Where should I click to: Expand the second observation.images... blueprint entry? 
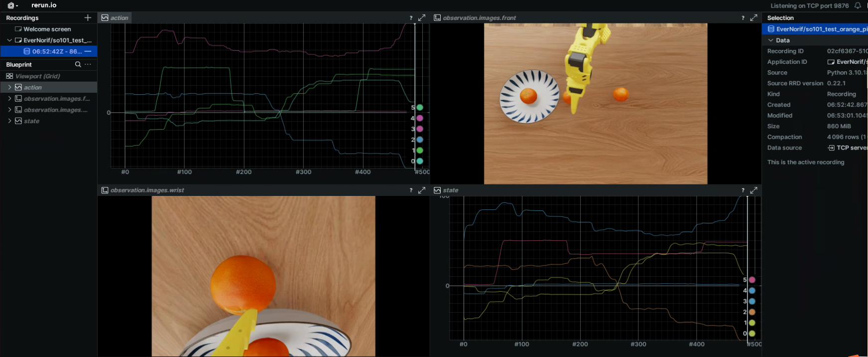point(9,110)
